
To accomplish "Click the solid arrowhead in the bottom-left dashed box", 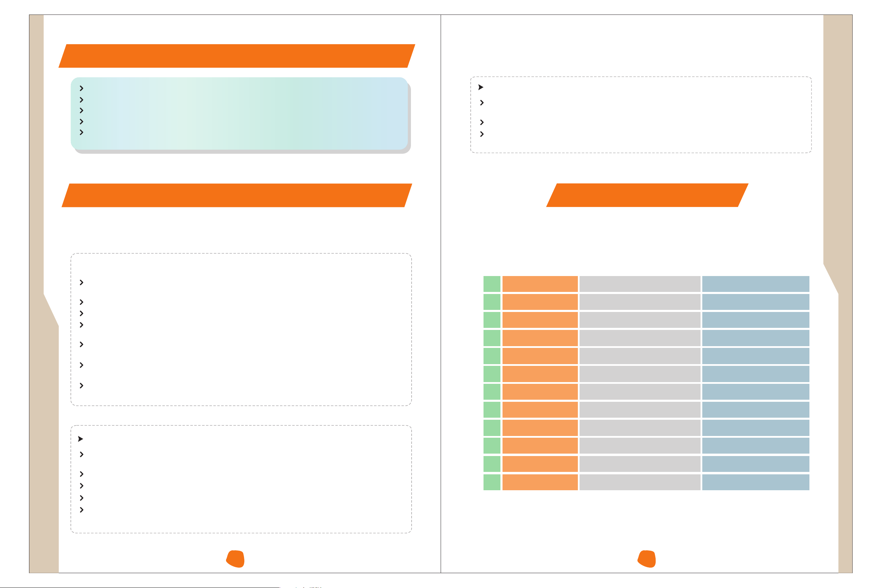I will coord(80,439).
